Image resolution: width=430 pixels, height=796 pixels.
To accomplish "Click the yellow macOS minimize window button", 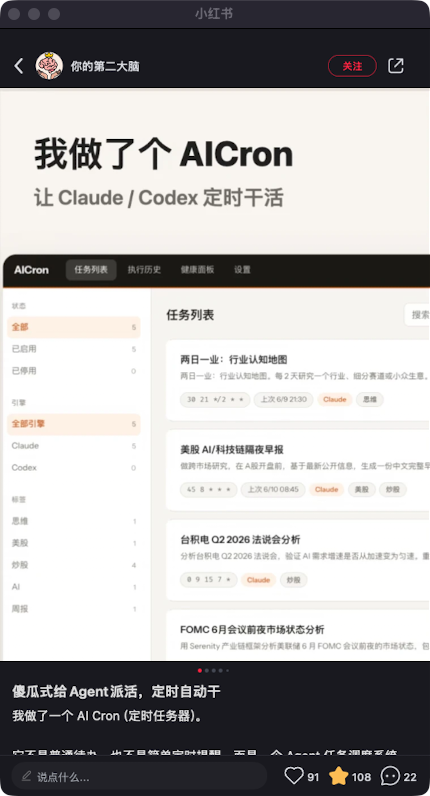I will (x=34, y=14).
